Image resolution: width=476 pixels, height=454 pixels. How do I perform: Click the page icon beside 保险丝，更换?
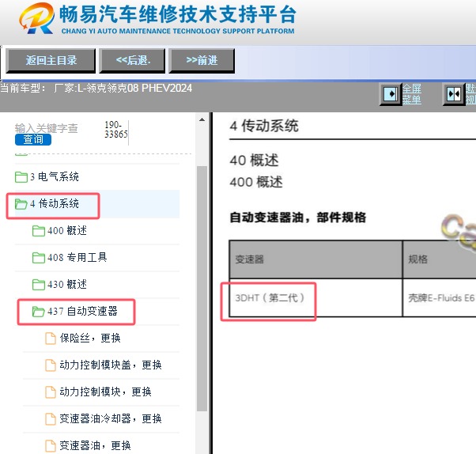(51, 339)
